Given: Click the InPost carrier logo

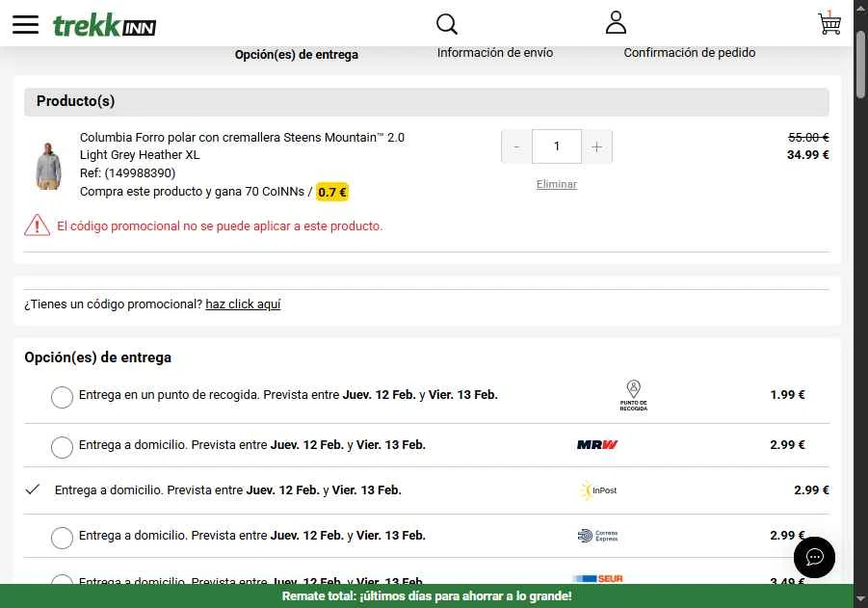Looking at the screenshot, I should pos(598,490).
